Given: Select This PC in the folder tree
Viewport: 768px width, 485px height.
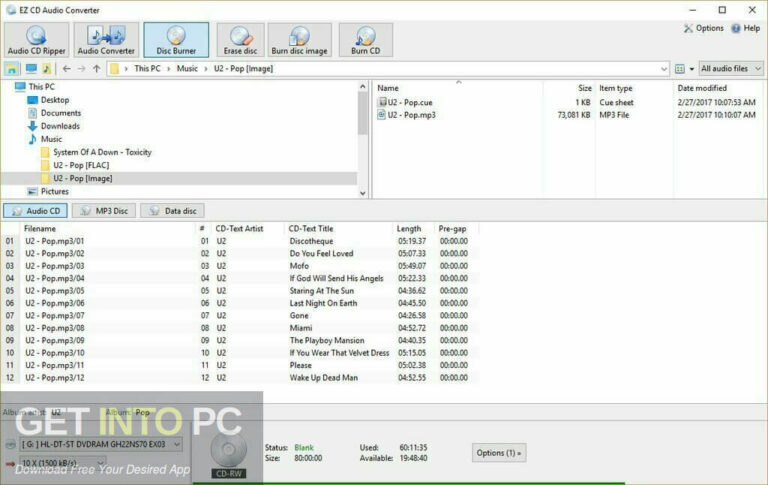Looking at the screenshot, I should point(42,87).
